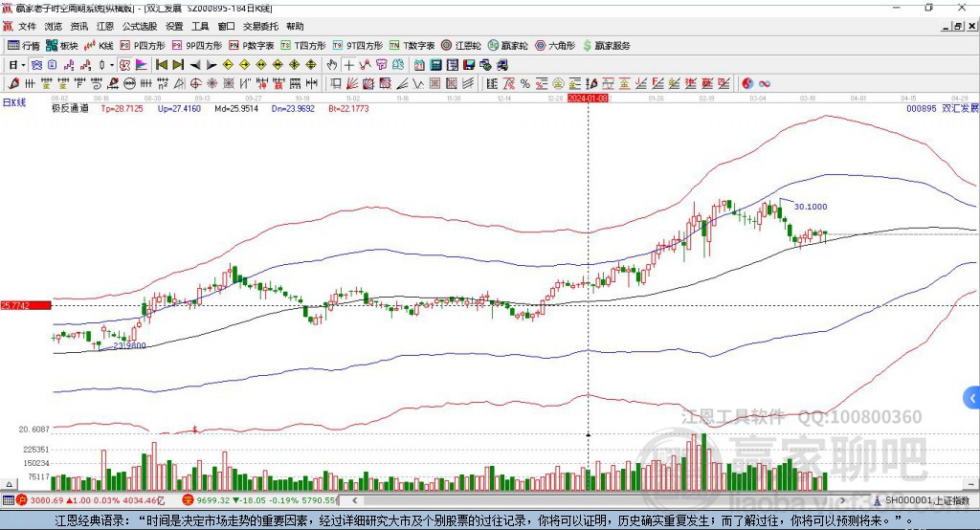This screenshot has width=980, height=530.
Task: Select the red fan lines tool
Action: (351, 83)
